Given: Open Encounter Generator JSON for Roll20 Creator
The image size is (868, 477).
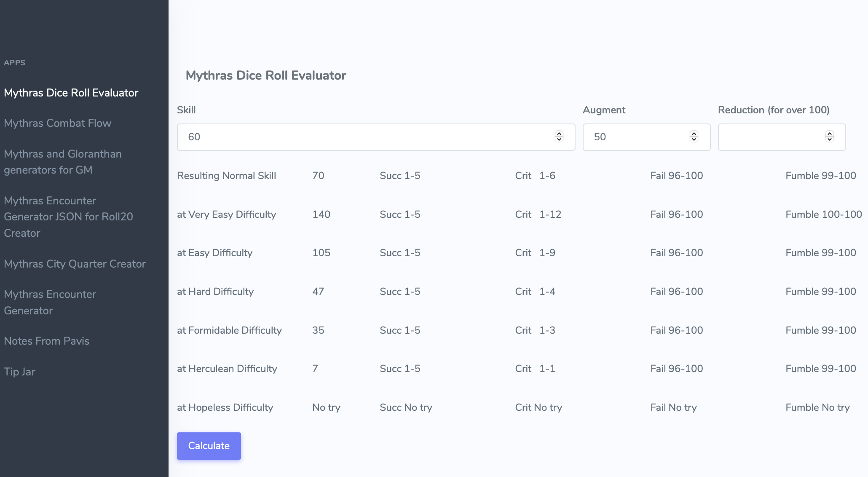Looking at the screenshot, I should pos(68,217).
